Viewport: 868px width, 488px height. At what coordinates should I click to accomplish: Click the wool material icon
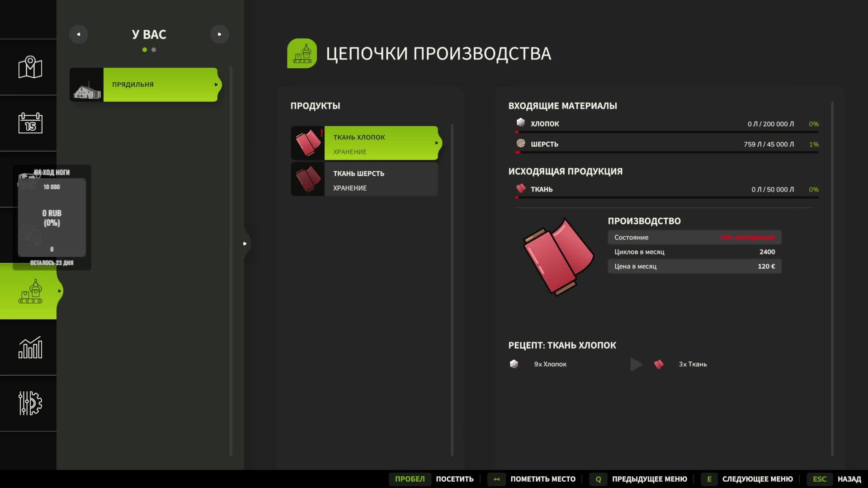point(521,144)
